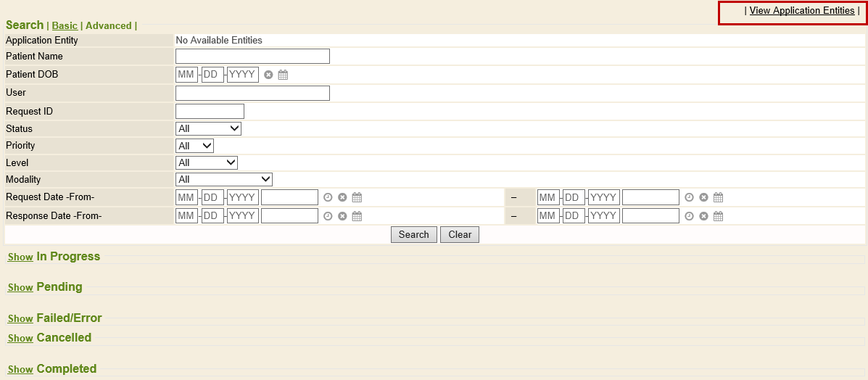Expand the Failed/Error section

(20, 319)
